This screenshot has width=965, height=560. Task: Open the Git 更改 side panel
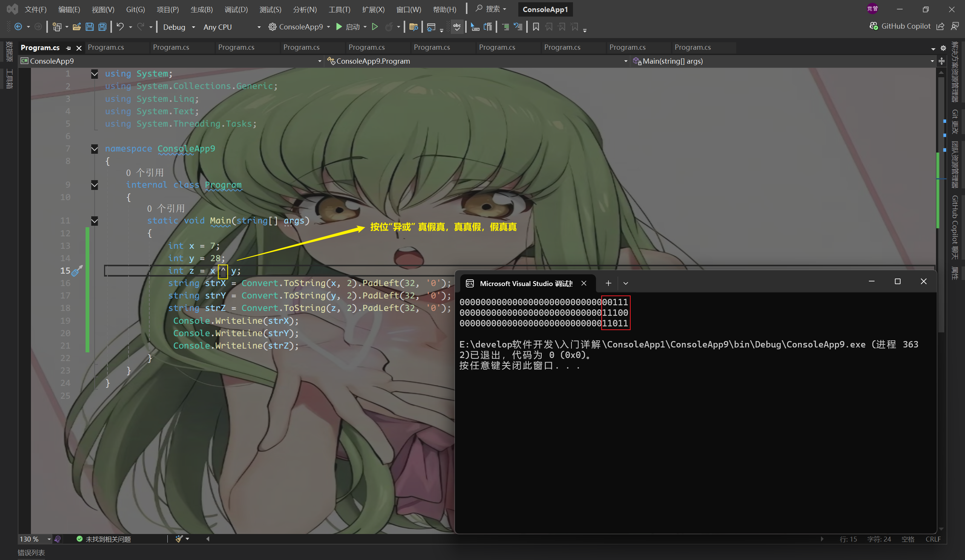pyautogui.click(x=955, y=122)
